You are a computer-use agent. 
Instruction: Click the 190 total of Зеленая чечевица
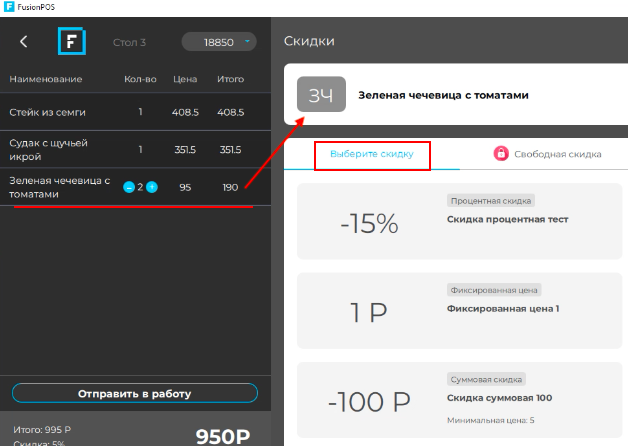click(x=230, y=187)
